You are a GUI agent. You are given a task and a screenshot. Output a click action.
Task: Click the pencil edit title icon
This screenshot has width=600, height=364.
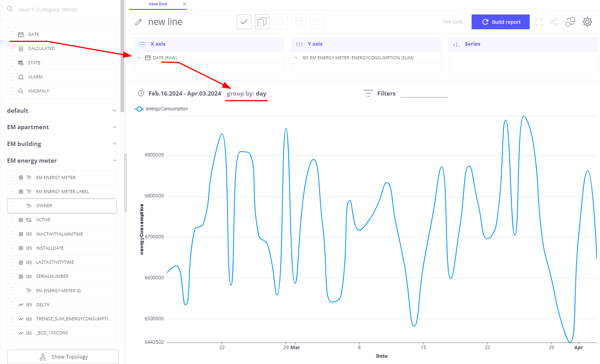pyautogui.click(x=139, y=22)
